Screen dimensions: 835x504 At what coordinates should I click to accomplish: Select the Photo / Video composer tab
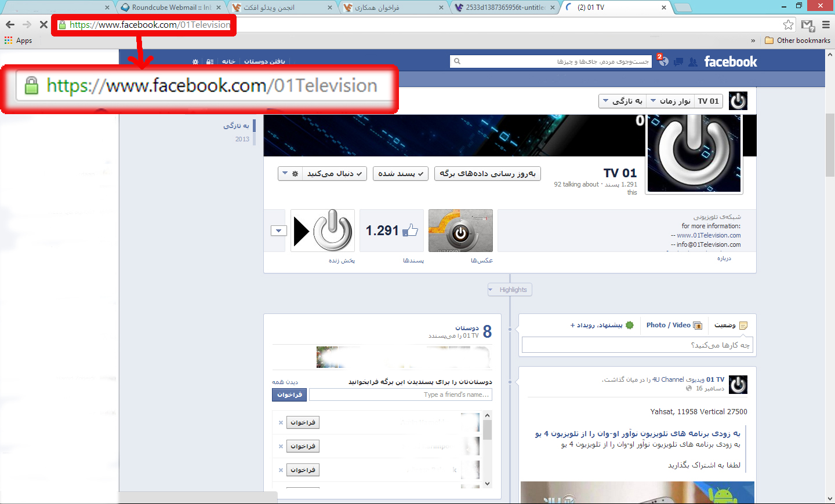tap(674, 326)
